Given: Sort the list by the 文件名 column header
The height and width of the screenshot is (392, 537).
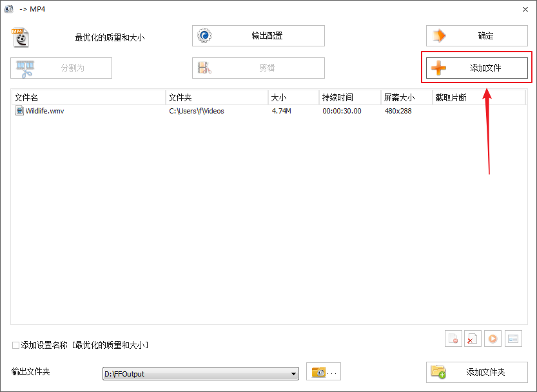Looking at the screenshot, I should (x=88, y=97).
